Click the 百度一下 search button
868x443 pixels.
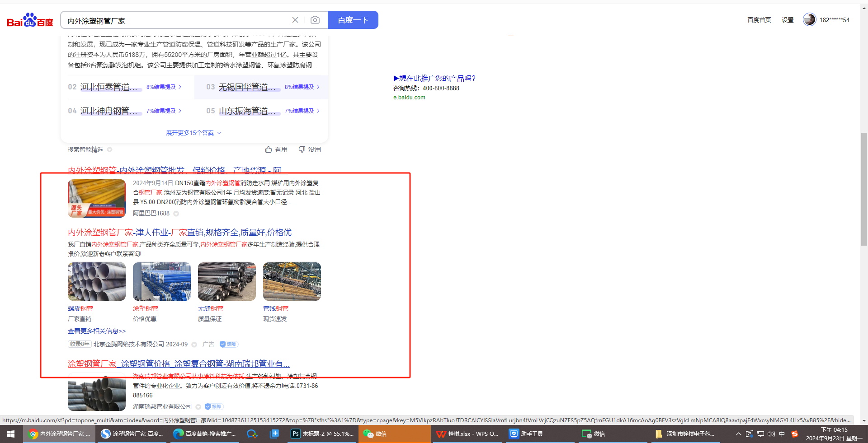353,20
